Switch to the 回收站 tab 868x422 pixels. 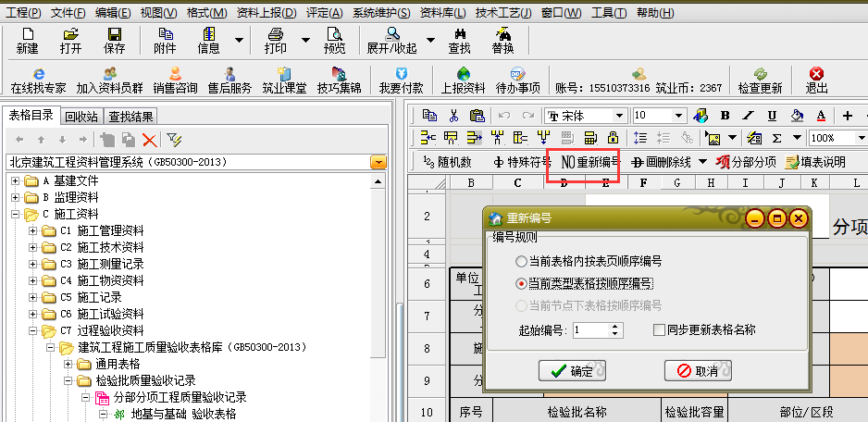coord(81,117)
